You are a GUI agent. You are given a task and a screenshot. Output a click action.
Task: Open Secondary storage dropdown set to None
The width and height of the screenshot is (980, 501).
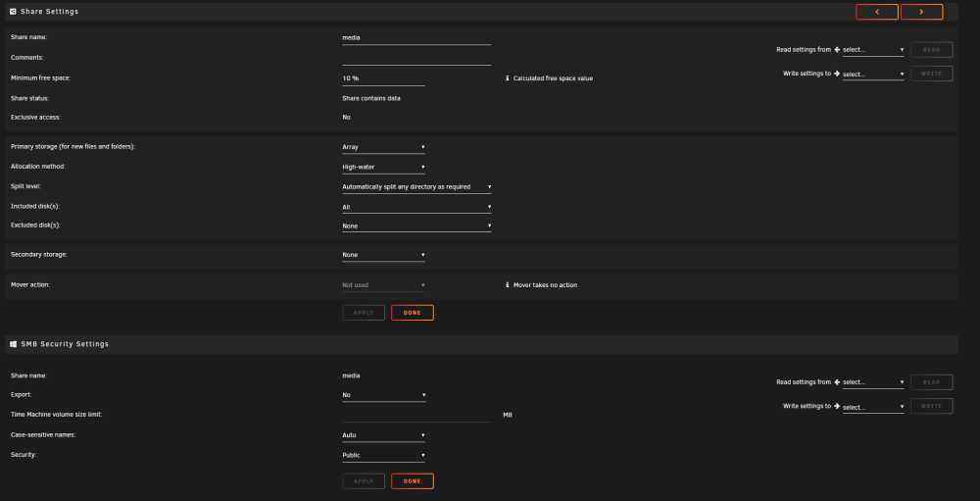click(383, 255)
